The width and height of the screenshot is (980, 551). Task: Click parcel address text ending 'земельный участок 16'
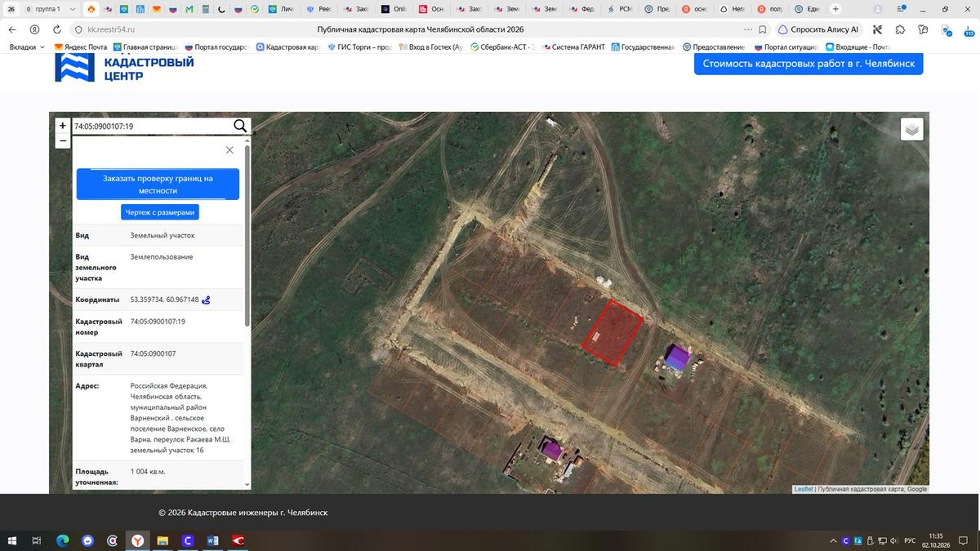click(x=180, y=418)
